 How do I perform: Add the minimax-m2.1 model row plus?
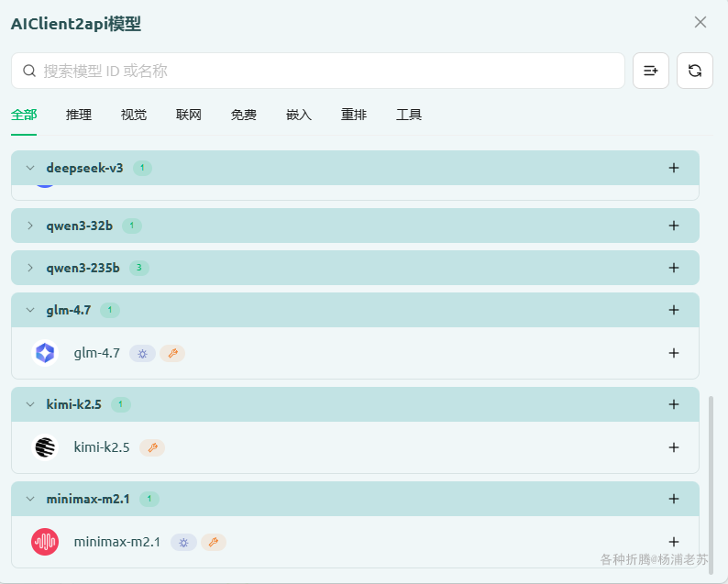coord(674,542)
